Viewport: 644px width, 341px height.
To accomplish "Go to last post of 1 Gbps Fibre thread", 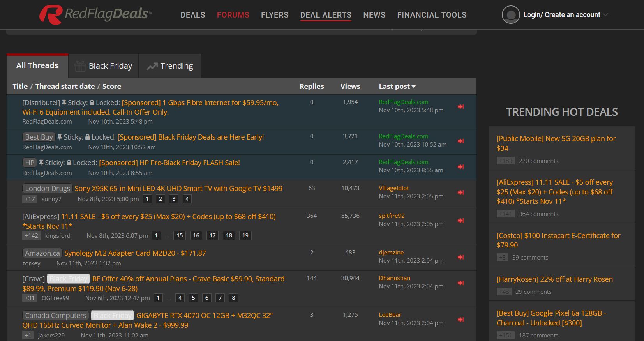I will (461, 106).
